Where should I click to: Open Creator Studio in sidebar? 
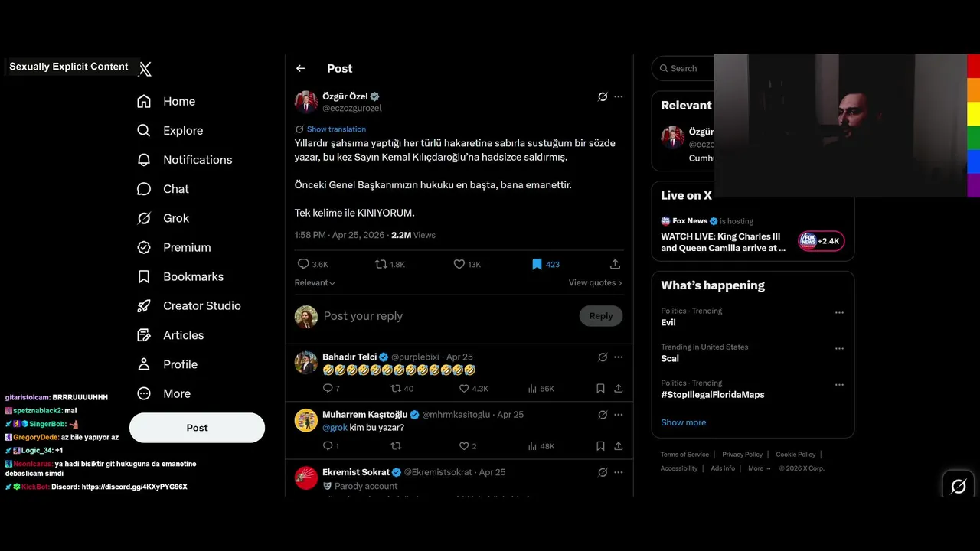pos(189,305)
